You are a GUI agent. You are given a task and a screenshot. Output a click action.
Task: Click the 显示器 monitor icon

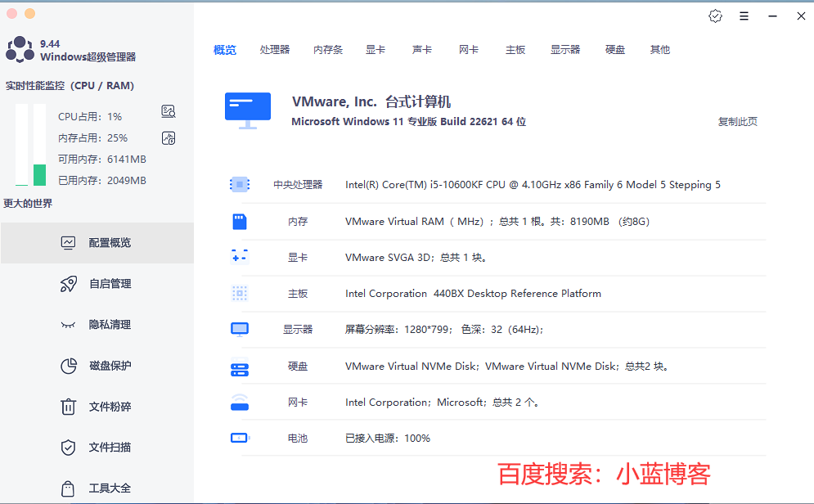(240, 329)
